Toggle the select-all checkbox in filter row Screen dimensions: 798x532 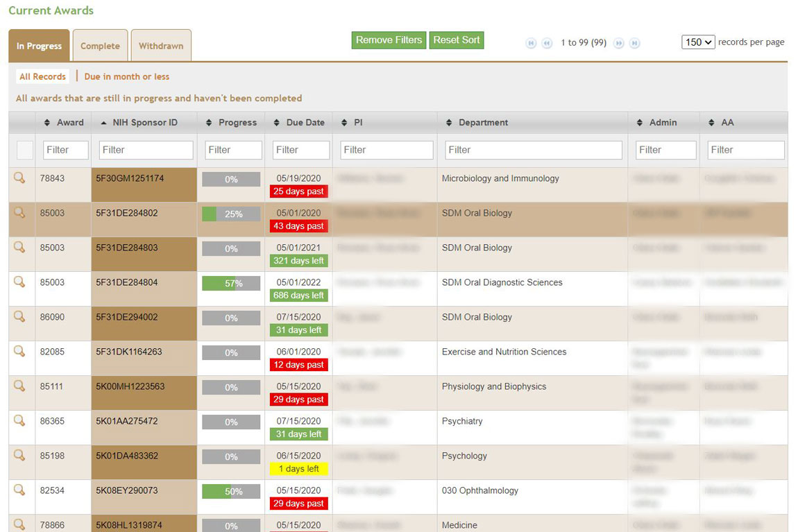click(x=25, y=150)
